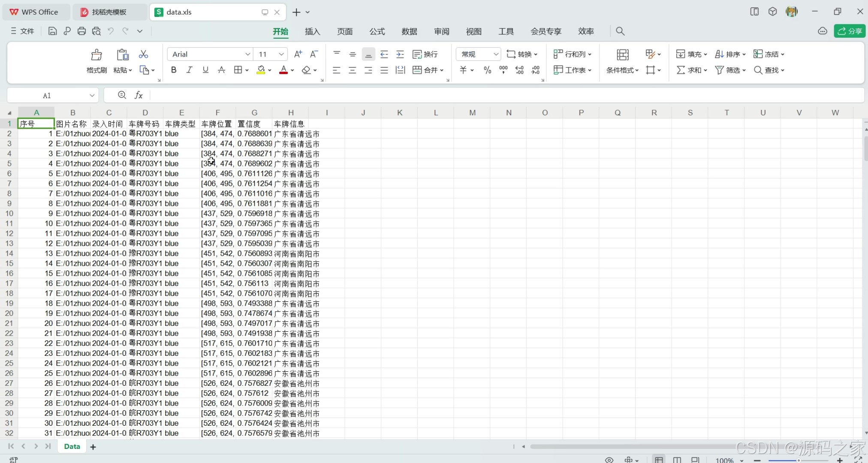Screen dimensions: 868x463
Task: Click the cloud sync icon near Share
Action: click(822, 31)
